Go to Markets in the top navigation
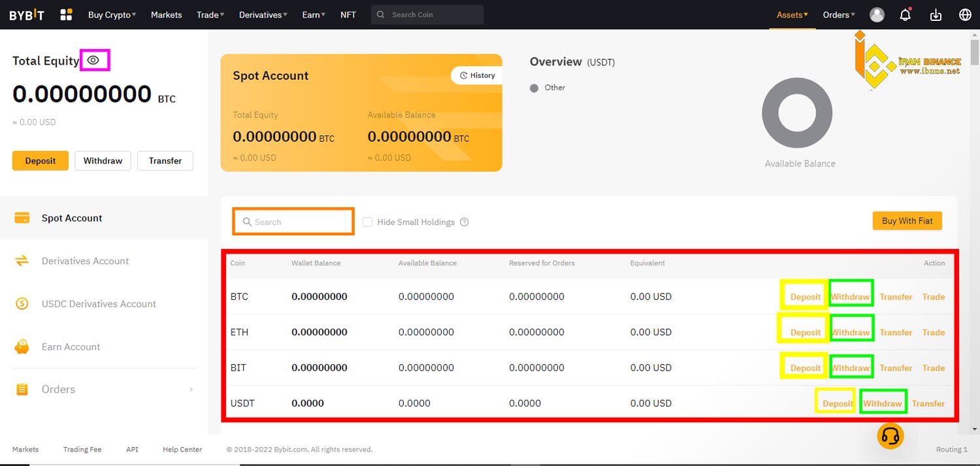Viewport: 980px width, 466px height. click(x=167, y=14)
